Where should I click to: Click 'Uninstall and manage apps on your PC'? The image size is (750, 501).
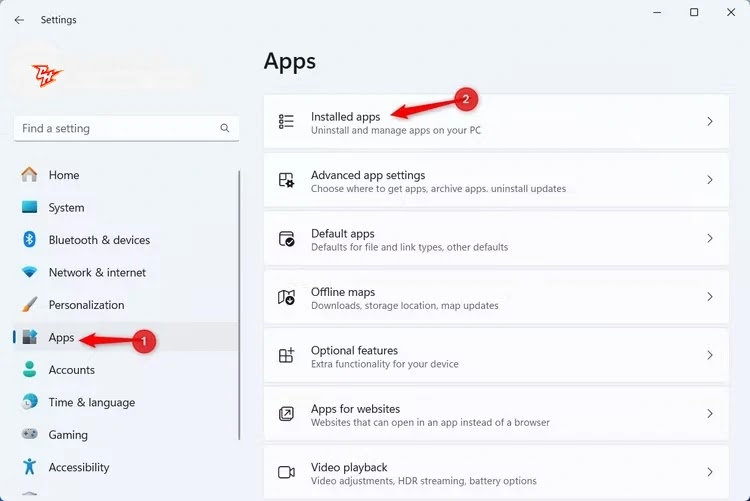[x=396, y=130]
